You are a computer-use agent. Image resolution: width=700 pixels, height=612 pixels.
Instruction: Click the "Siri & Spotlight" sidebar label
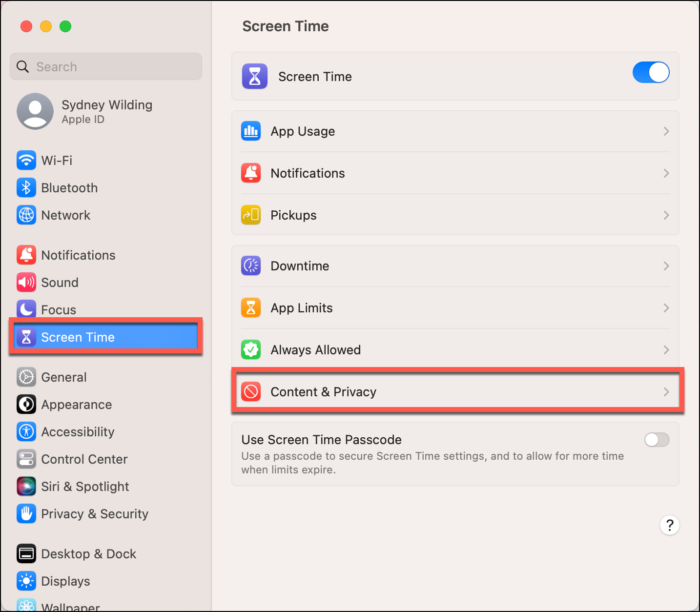(85, 487)
